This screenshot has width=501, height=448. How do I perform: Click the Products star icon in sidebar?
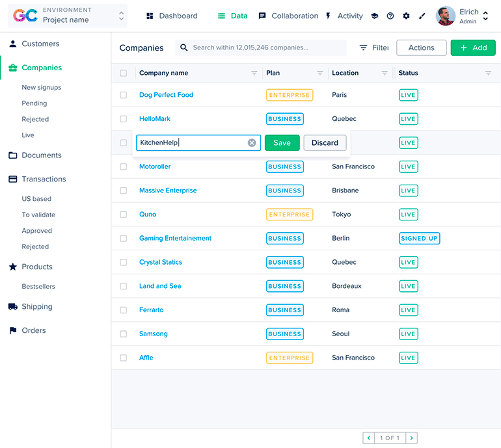tap(13, 267)
